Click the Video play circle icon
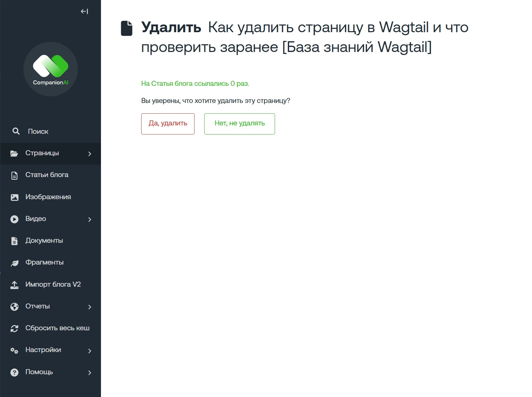 pyautogui.click(x=14, y=219)
